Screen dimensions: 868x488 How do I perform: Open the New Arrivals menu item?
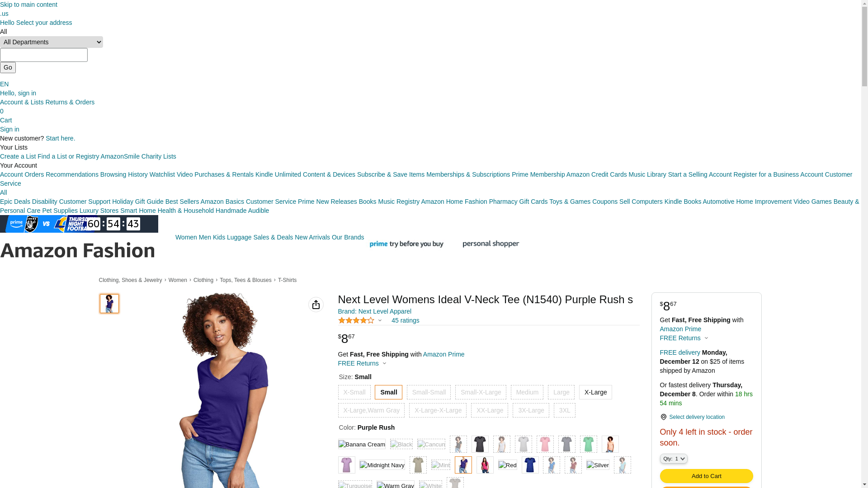click(x=312, y=237)
